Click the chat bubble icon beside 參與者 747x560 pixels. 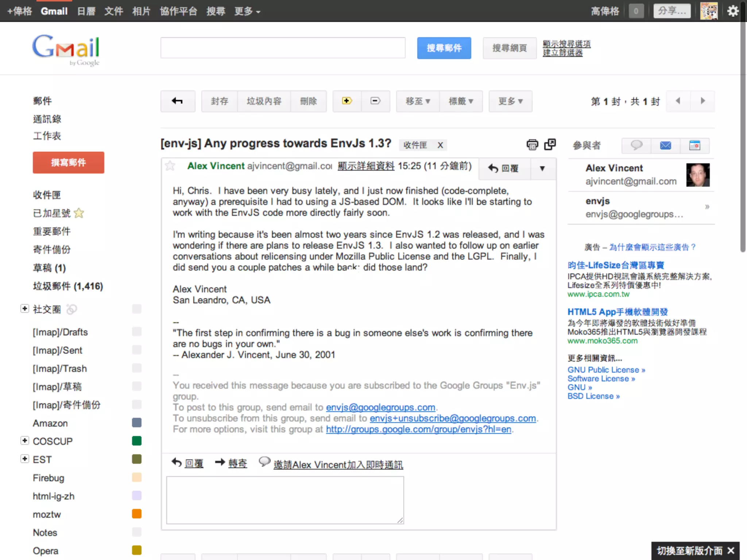coord(636,145)
